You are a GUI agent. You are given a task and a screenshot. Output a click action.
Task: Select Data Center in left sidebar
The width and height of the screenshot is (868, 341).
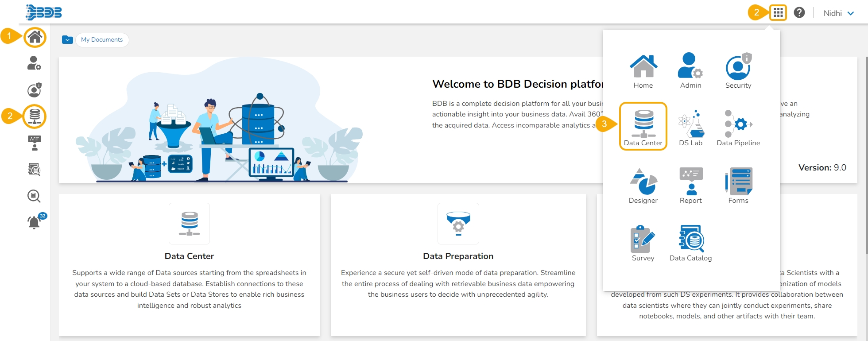35,116
